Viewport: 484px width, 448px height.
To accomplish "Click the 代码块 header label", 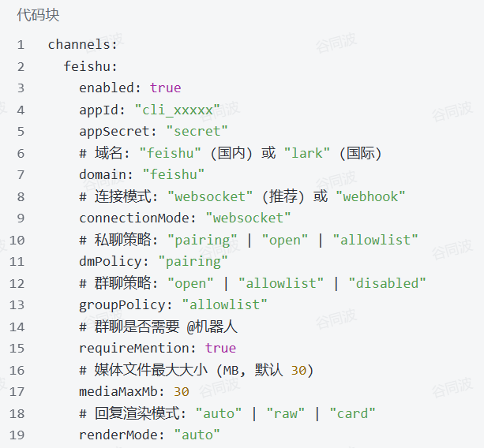I will pyautogui.click(x=38, y=15).
